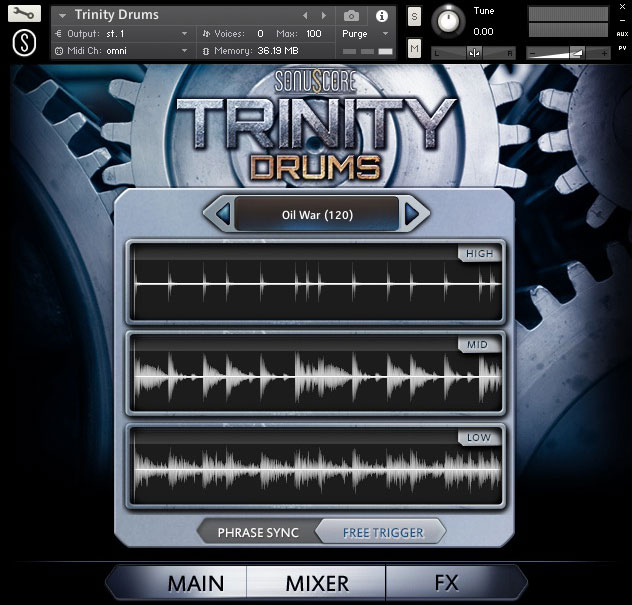The height and width of the screenshot is (605, 632).
Task: Toggle Solo with the S button
Action: (414, 18)
